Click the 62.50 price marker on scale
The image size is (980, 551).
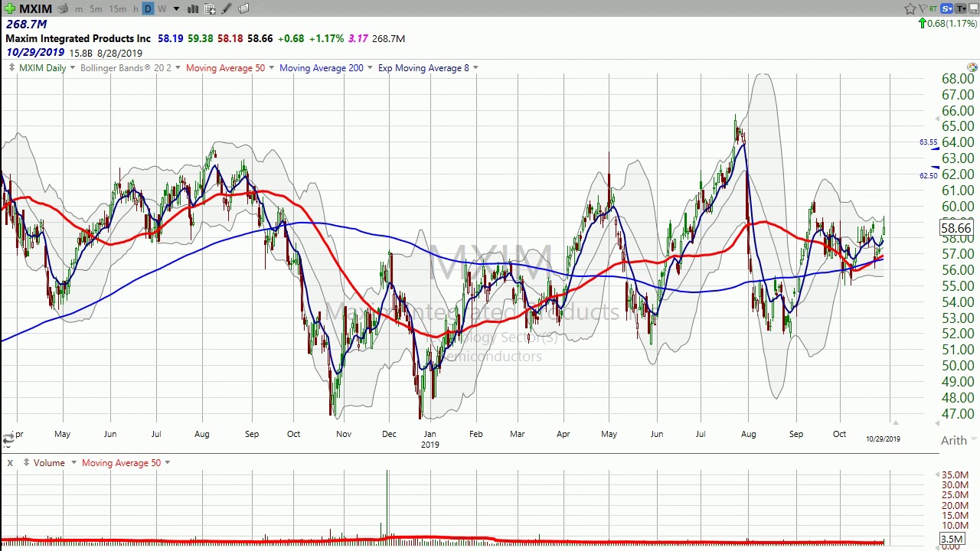928,175
